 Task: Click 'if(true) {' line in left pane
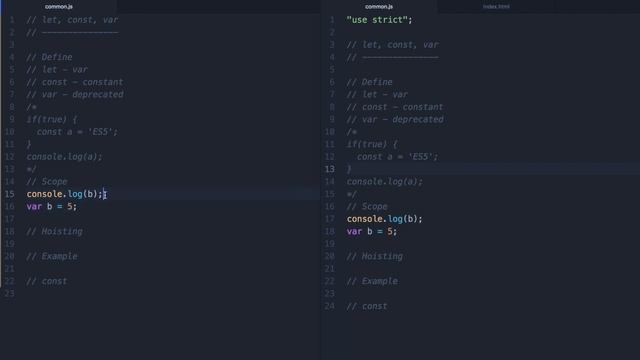click(x=52, y=119)
